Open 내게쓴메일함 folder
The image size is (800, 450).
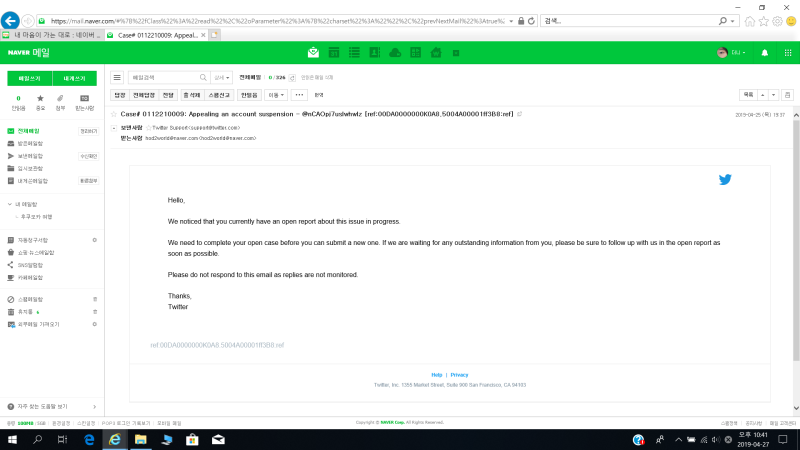tap(33, 181)
